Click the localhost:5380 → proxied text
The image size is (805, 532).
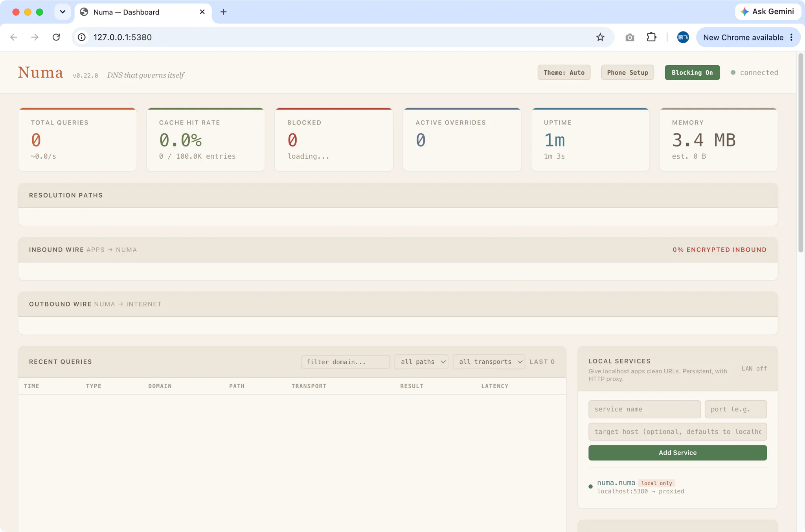641,492
